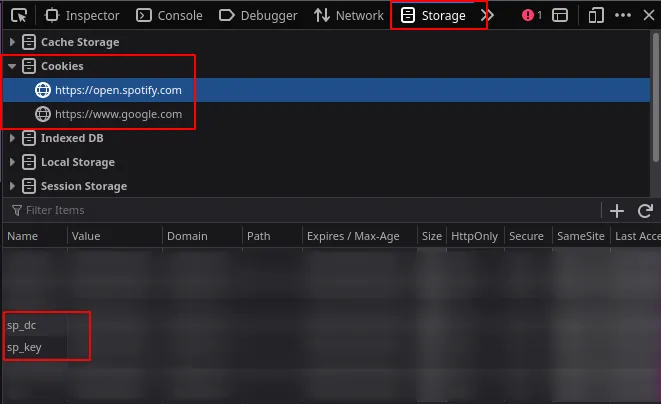Add a new cookie item

[x=617, y=210]
